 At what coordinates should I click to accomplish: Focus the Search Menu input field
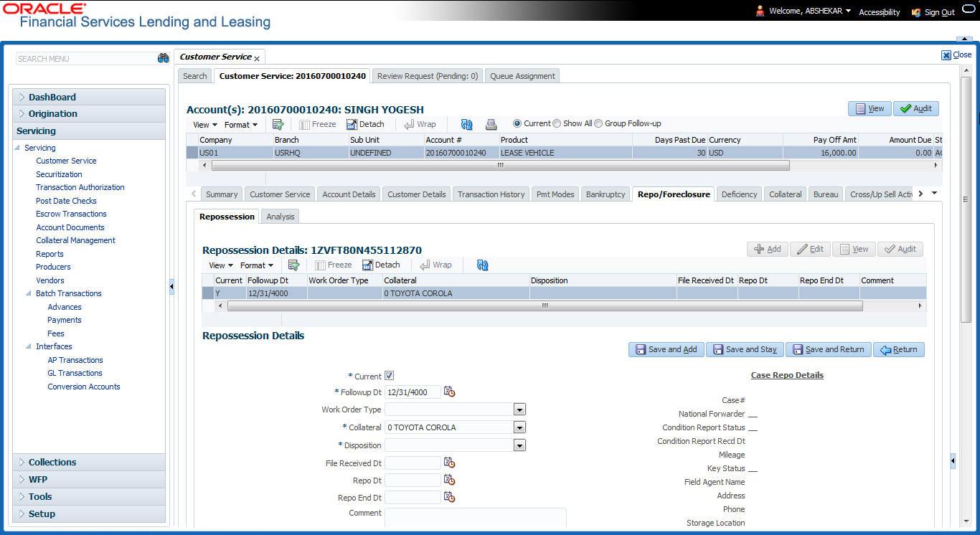(86, 59)
